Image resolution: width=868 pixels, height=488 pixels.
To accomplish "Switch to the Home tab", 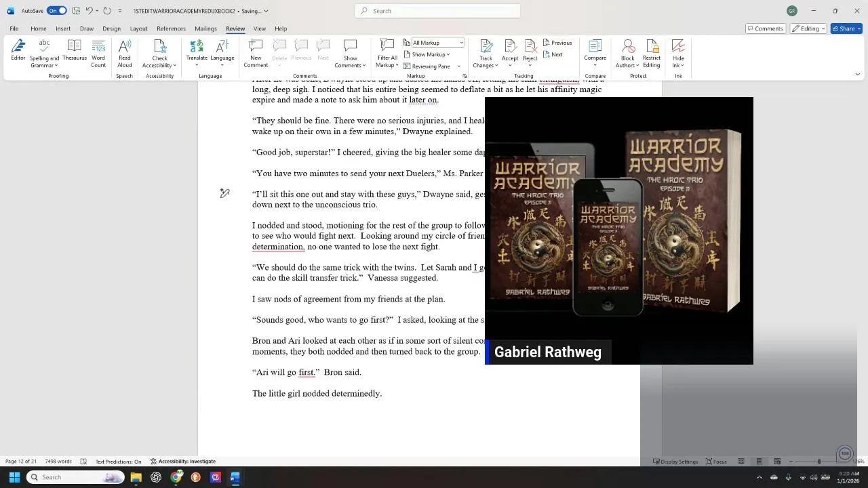I will click(38, 28).
